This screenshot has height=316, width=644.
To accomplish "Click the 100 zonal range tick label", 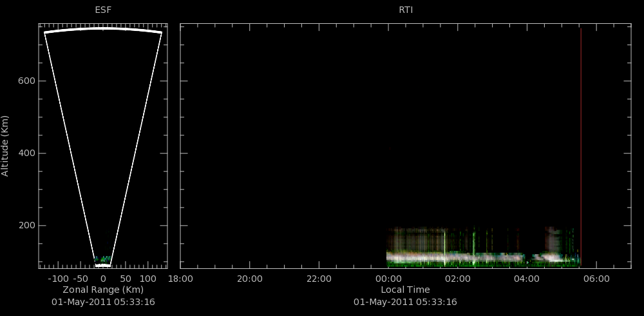I will click(x=148, y=279).
